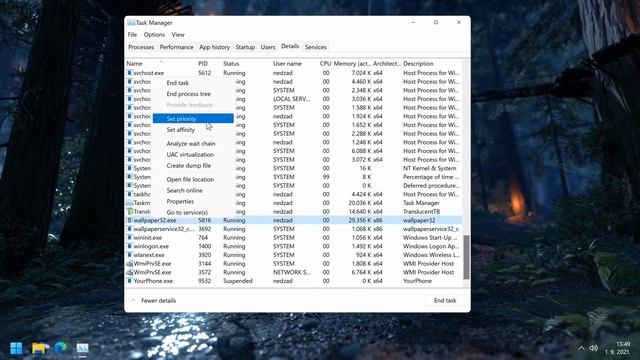Click the svchost.exe icon with PID 5612
The height and width of the screenshot is (360, 640).
tap(130, 73)
